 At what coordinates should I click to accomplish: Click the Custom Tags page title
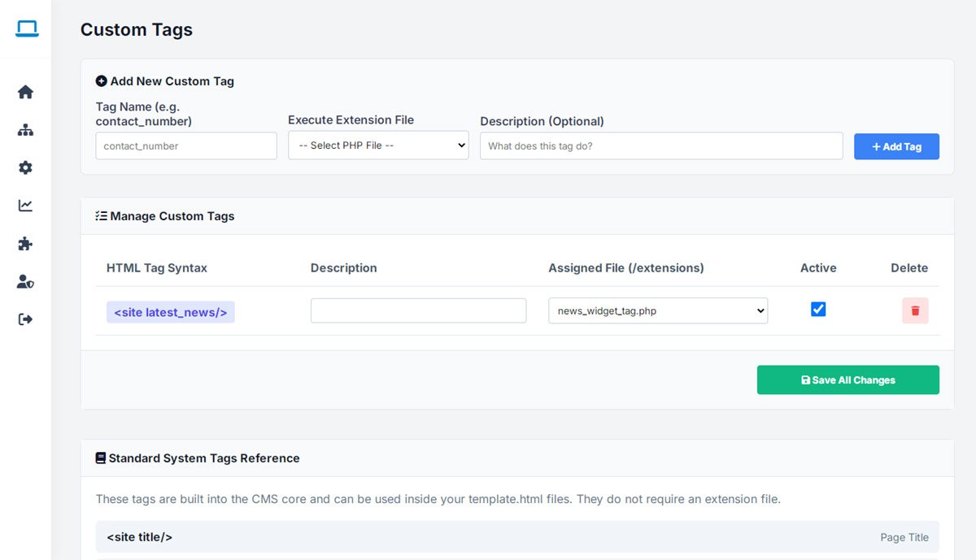137,30
